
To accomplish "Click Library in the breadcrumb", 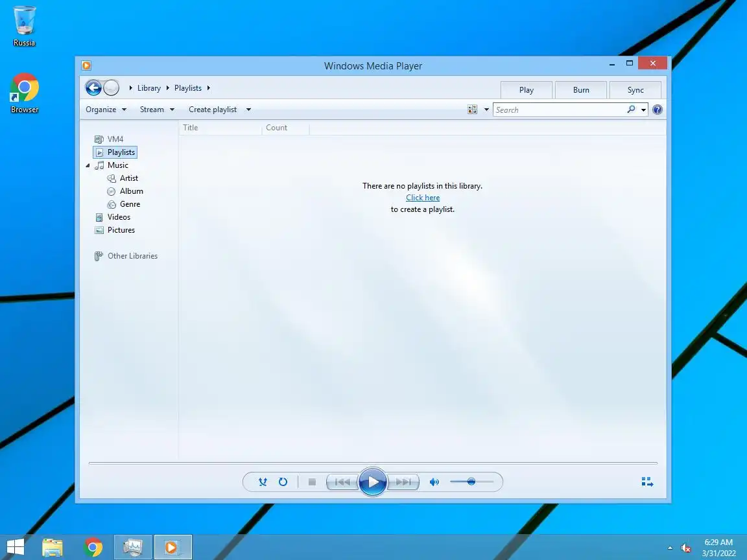I will [149, 88].
